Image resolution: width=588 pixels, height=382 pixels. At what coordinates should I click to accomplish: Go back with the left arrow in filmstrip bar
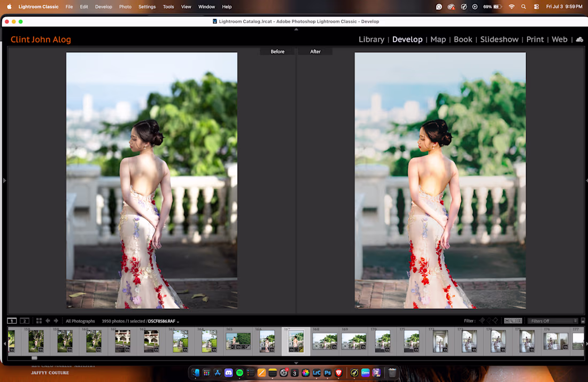[x=48, y=321]
